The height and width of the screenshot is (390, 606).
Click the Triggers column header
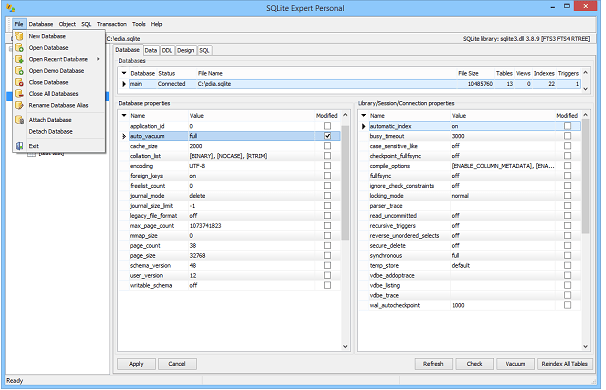tap(568, 73)
